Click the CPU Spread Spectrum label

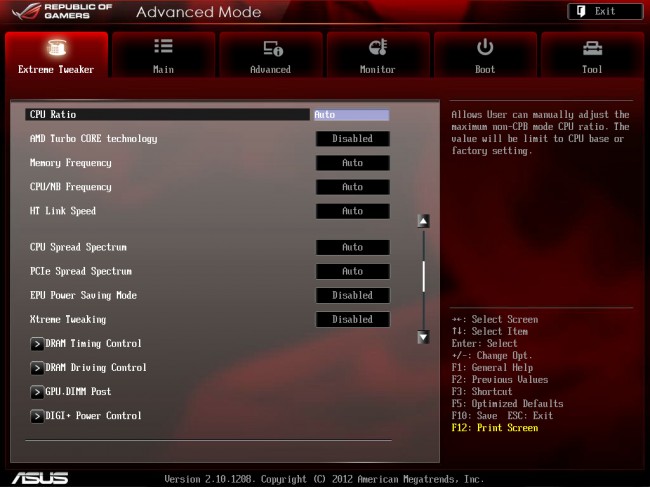coord(78,247)
